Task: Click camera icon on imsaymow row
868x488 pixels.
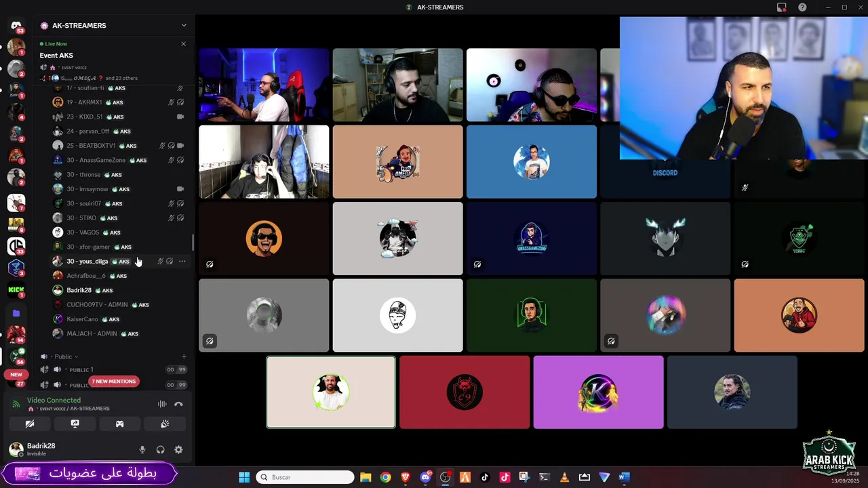Action: point(180,189)
